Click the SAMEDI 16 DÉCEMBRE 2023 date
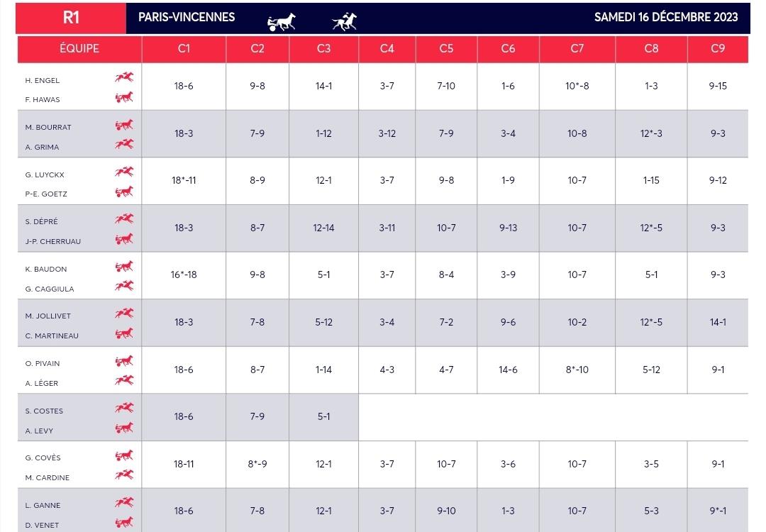The image size is (766, 532). [x=666, y=17]
